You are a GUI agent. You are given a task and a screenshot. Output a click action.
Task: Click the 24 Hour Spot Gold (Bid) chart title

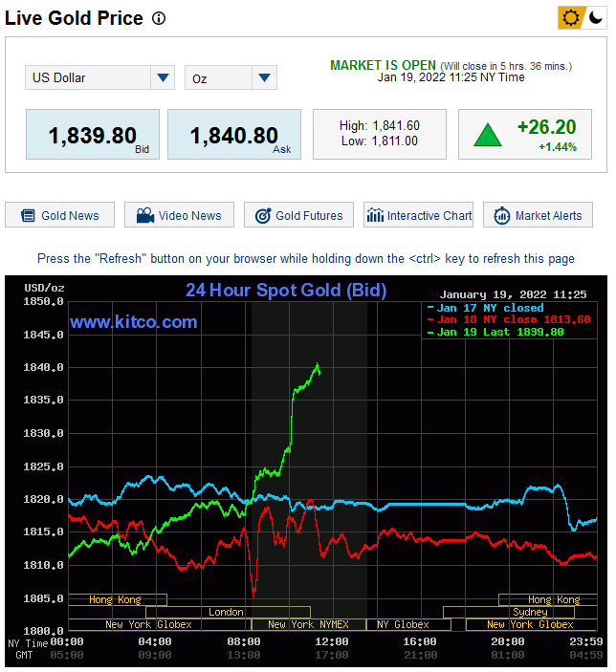point(286,291)
